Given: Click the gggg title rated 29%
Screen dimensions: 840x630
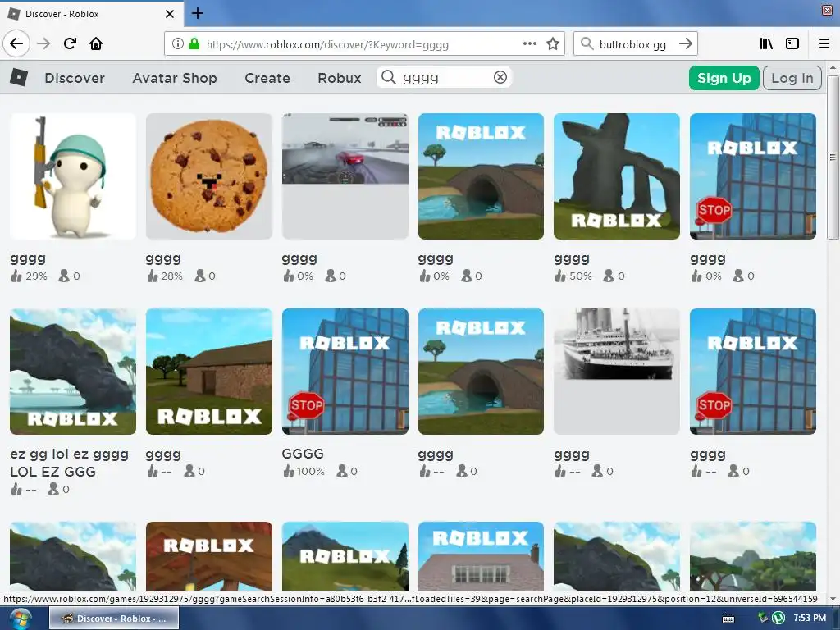Looking at the screenshot, I should [x=28, y=259].
